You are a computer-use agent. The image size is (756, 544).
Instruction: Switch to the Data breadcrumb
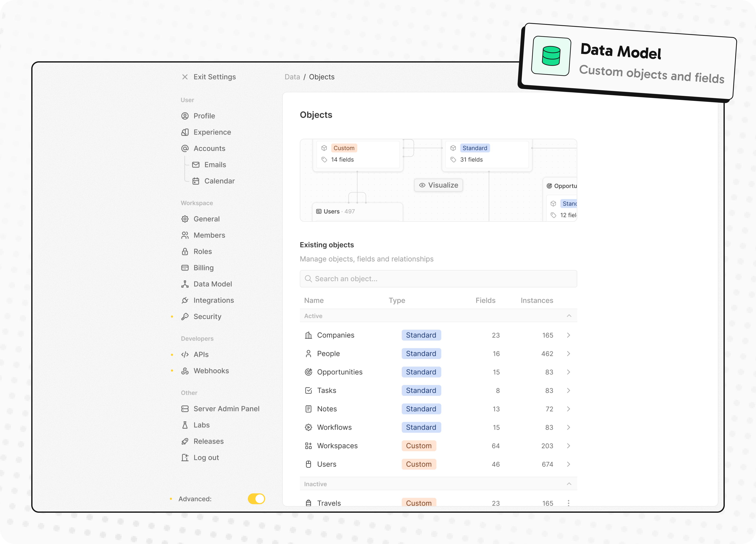pyautogui.click(x=292, y=77)
